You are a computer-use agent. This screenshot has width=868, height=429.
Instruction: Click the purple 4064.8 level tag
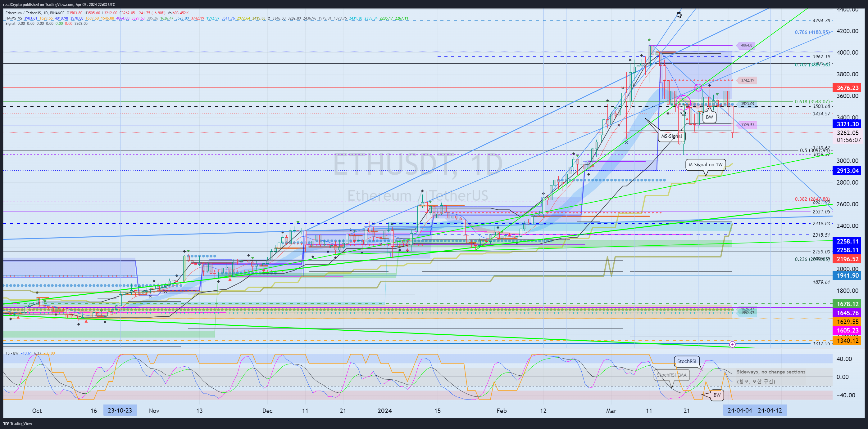746,45
